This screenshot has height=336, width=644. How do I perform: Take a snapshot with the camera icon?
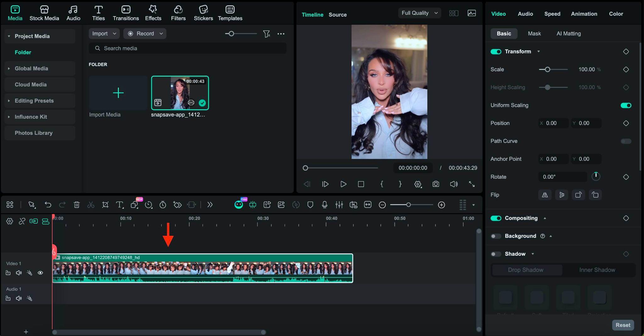436,184
